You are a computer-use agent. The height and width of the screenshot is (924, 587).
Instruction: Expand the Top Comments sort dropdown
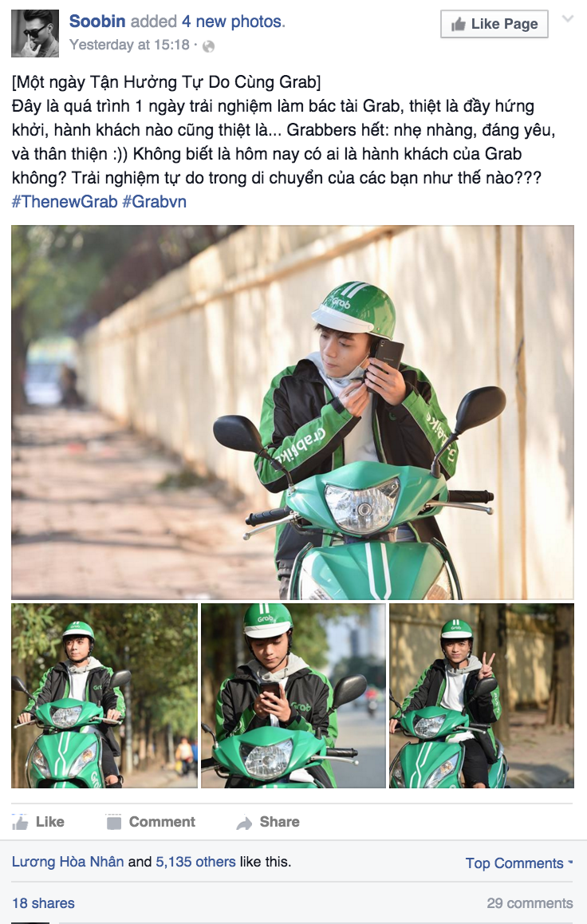pos(518,863)
